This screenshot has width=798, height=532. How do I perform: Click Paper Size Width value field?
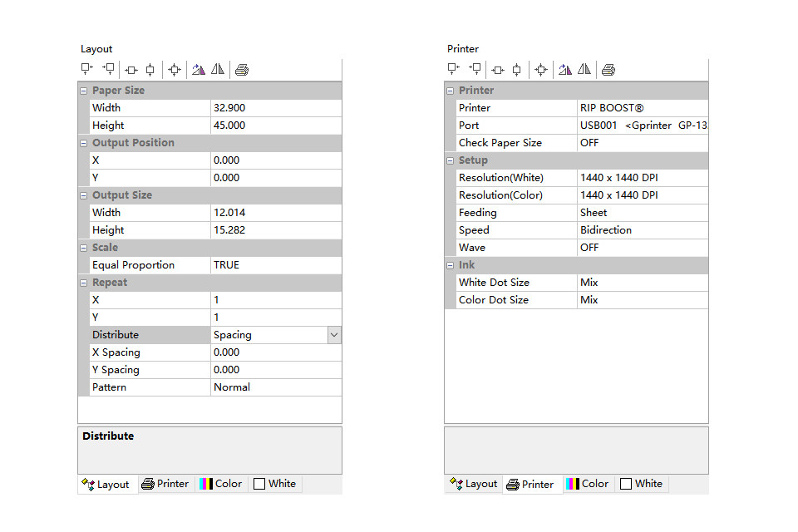coord(276,108)
